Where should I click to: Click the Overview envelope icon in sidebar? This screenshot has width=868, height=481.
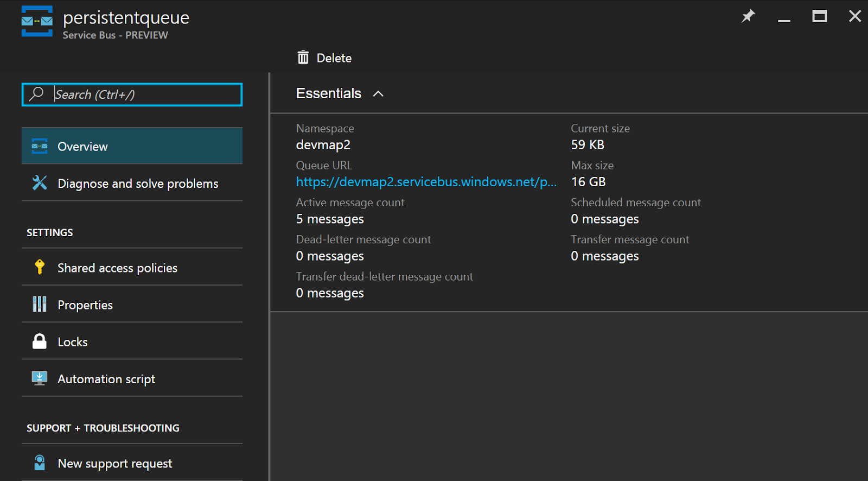[x=40, y=146]
